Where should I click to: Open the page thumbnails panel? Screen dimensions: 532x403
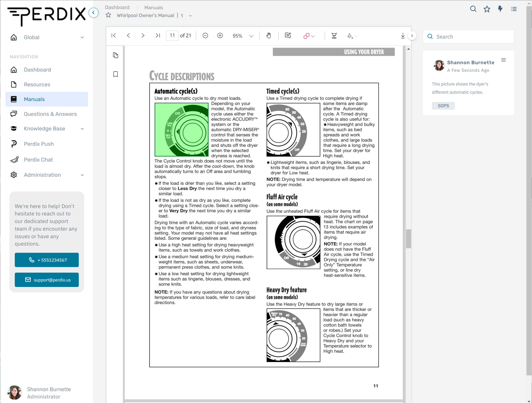tap(116, 55)
